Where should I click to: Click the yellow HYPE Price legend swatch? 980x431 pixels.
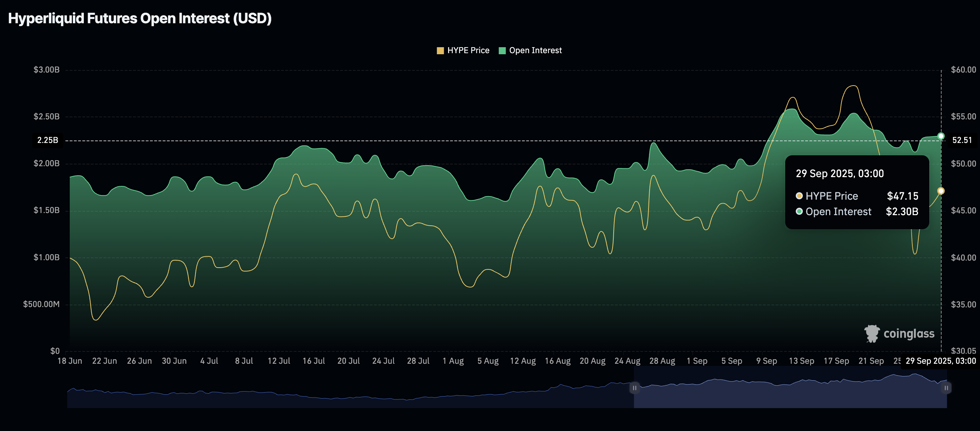(x=440, y=51)
